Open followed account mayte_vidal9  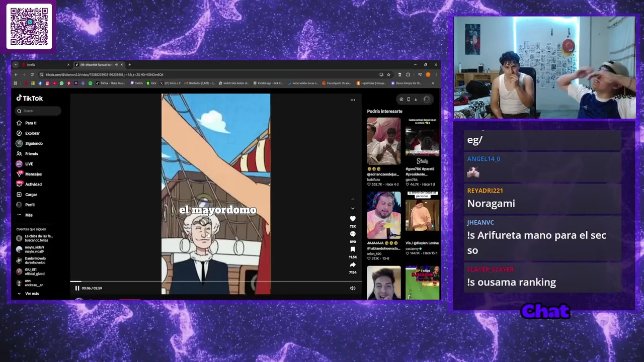click(x=30, y=249)
